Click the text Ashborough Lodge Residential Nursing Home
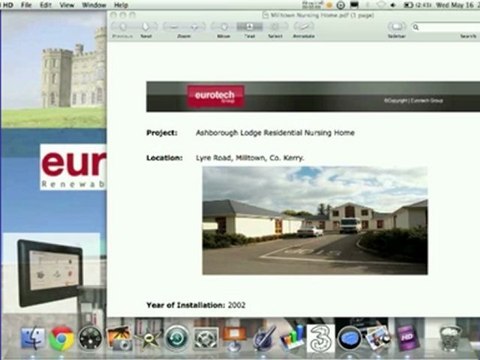 coord(275,133)
